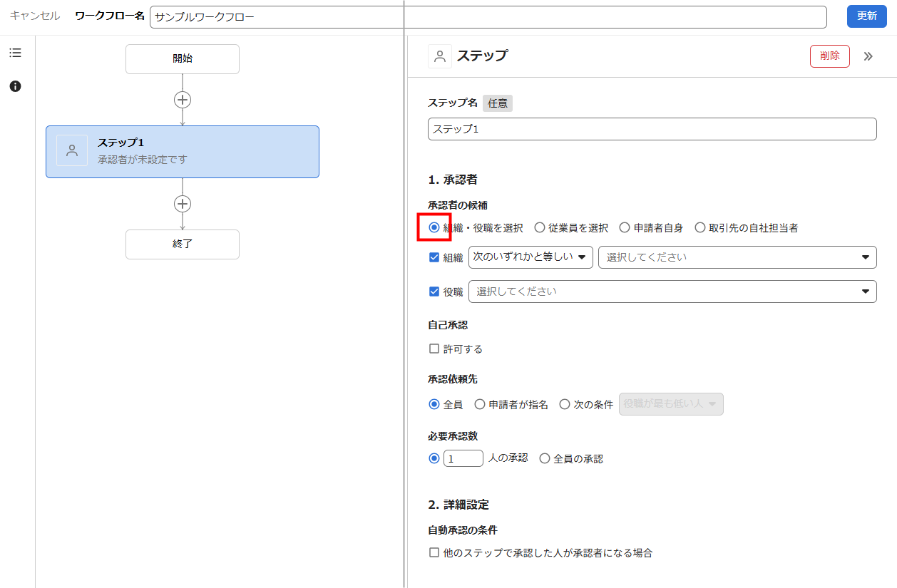Select the 開始 workflow node
The height and width of the screenshot is (588, 897).
coord(183,59)
